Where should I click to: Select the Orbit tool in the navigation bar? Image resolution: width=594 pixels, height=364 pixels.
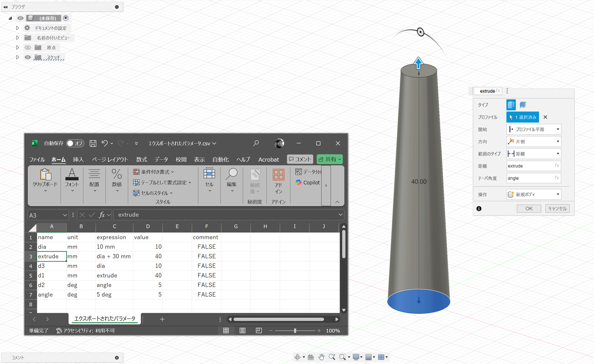[298, 357]
